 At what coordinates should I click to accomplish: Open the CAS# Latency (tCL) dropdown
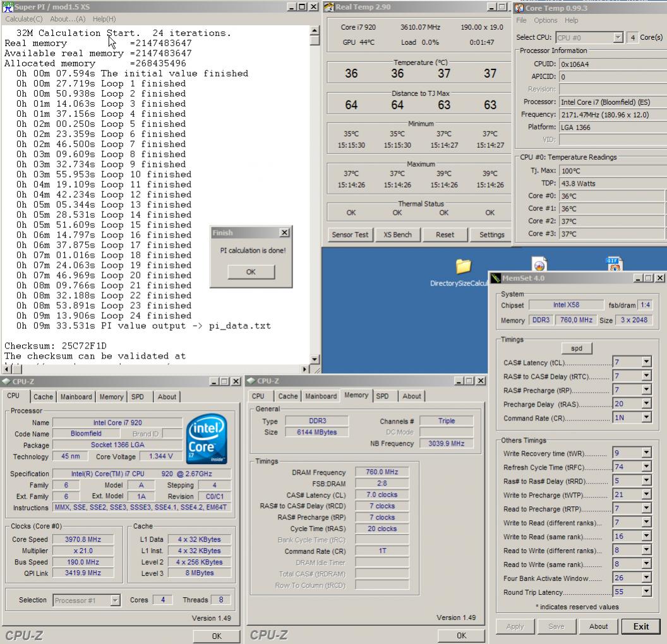point(646,362)
